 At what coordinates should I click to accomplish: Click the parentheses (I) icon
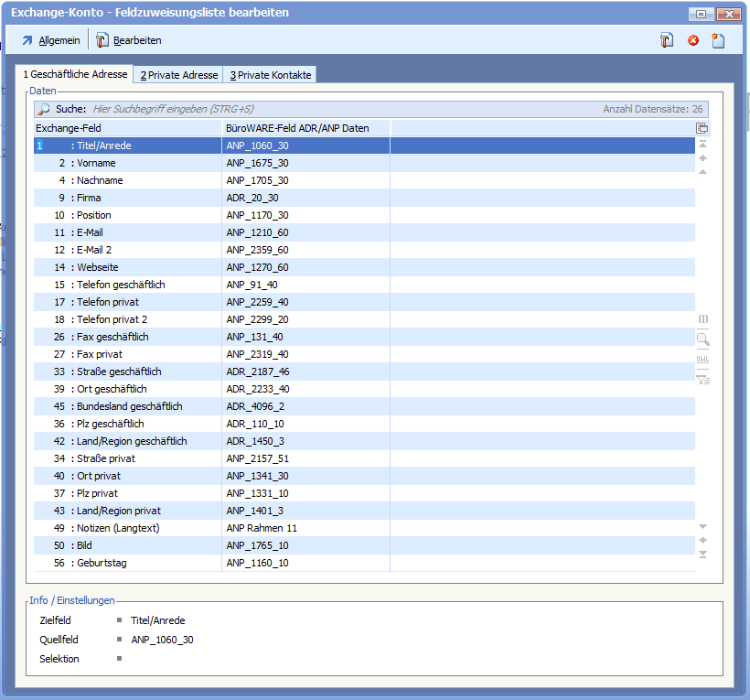tap(702, 318)
